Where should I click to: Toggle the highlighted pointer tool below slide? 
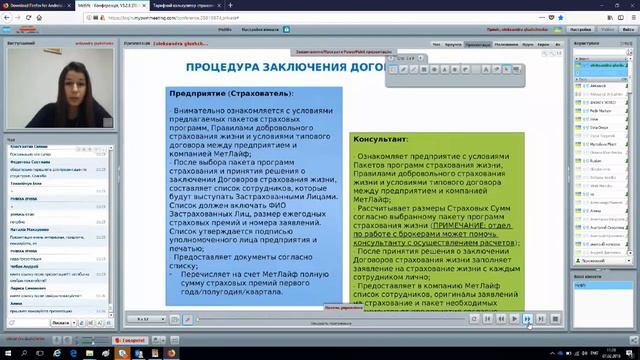pos(188,319)
